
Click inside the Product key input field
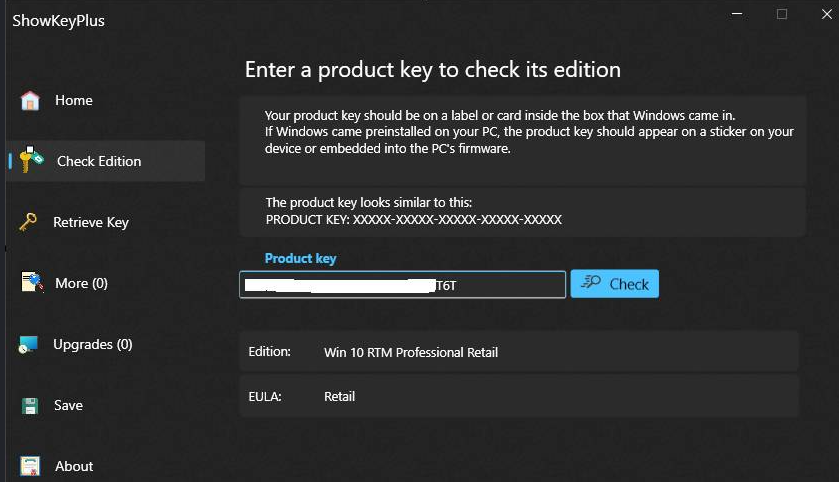point(402,285)
